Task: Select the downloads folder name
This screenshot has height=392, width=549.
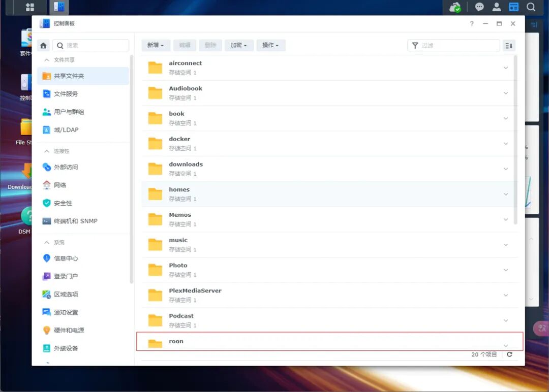Action: click(x=186, y=164)
